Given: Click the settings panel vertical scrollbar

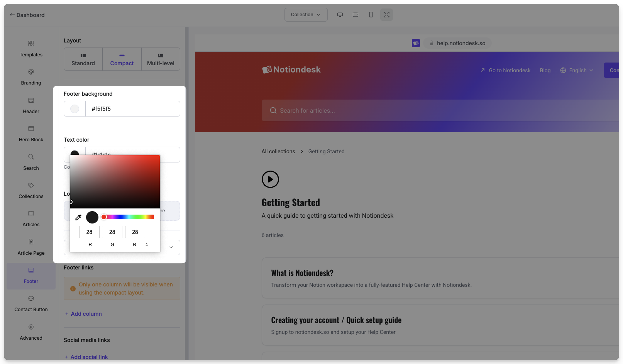Looking at the screenshot, I should point(187,193).
